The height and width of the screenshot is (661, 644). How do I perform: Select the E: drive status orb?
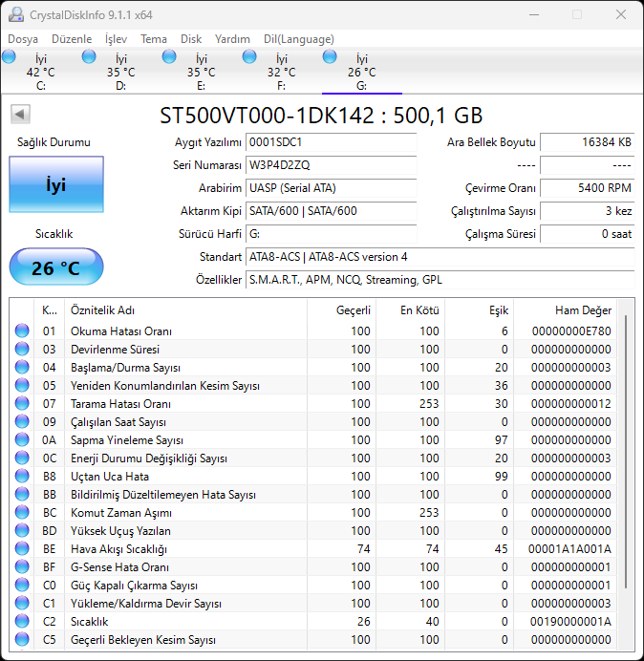[169, 56]
